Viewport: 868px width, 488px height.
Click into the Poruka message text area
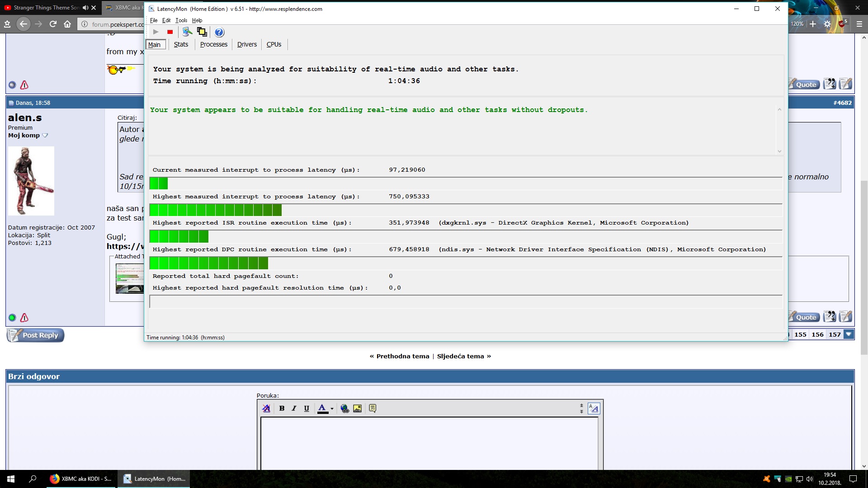coord(429,443)
